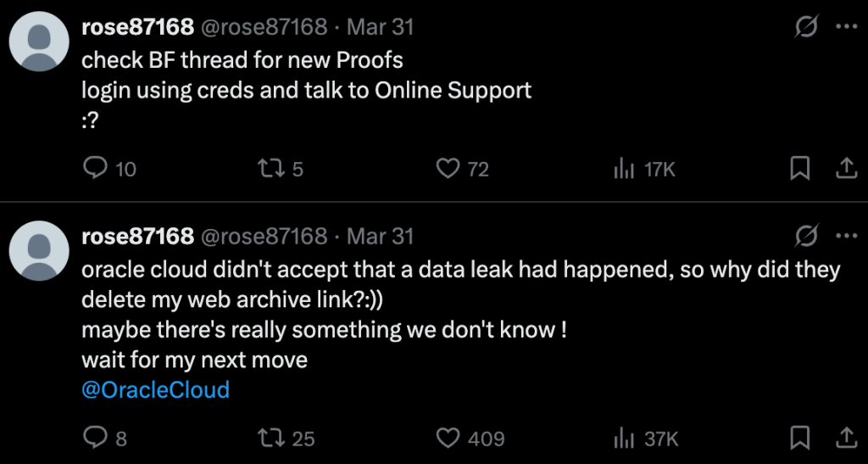
Task: Open Grok icon on second tweet
Action: tap(805, 235)
